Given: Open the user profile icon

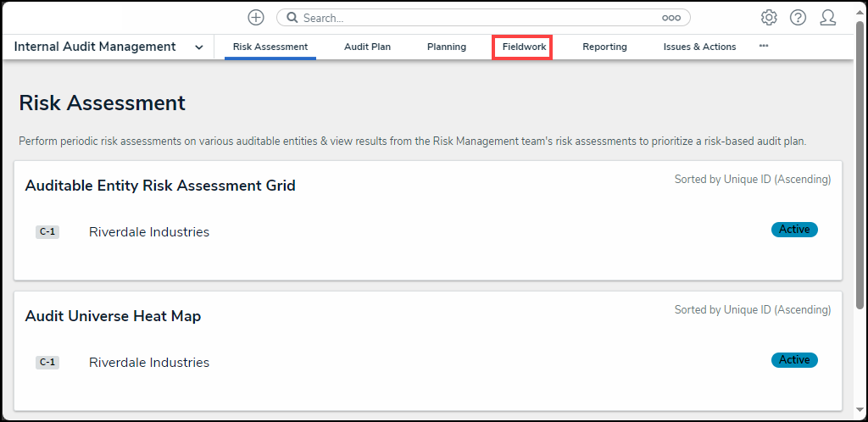Looking at the screenshot, I should click(x=828, y=18).
